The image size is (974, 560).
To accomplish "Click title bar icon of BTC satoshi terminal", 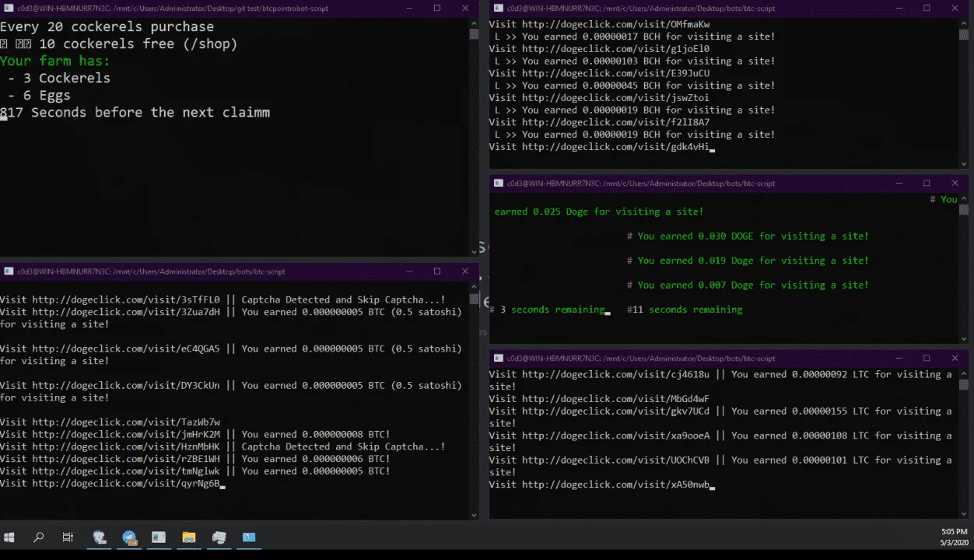I will point(9,271).
